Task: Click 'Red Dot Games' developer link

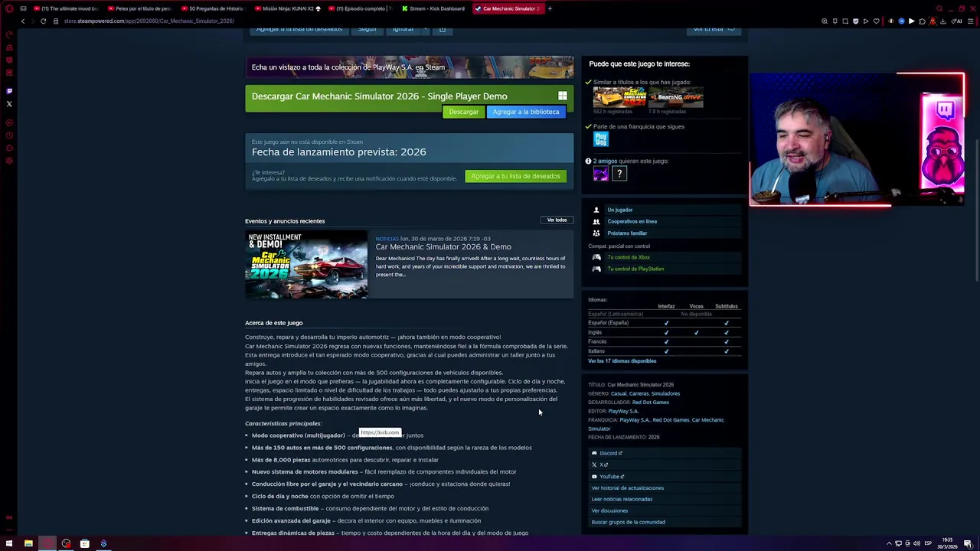Action: point(651,403)
